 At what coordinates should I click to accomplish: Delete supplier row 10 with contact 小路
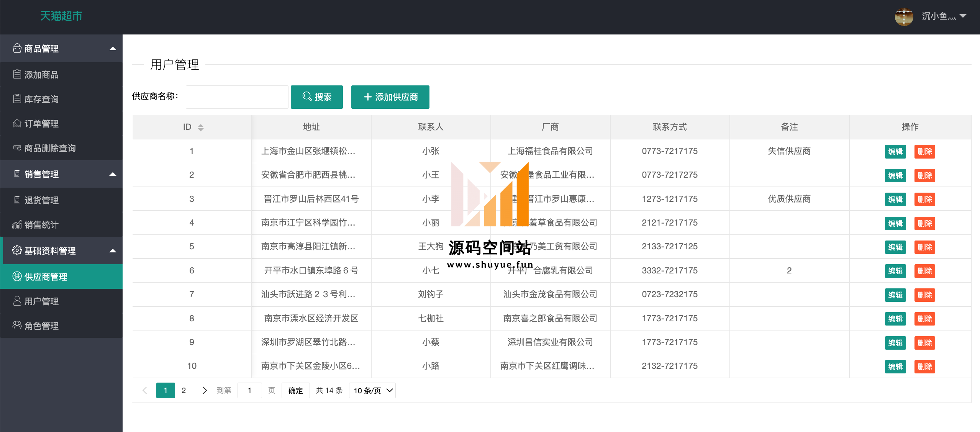pyautogui.click(x=925, y=367)
